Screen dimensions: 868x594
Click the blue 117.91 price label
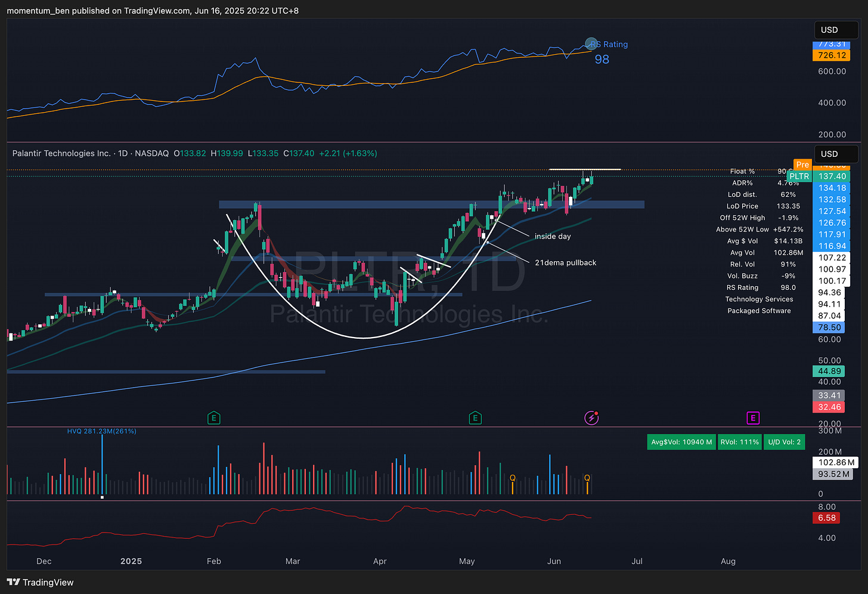[832, 234]
